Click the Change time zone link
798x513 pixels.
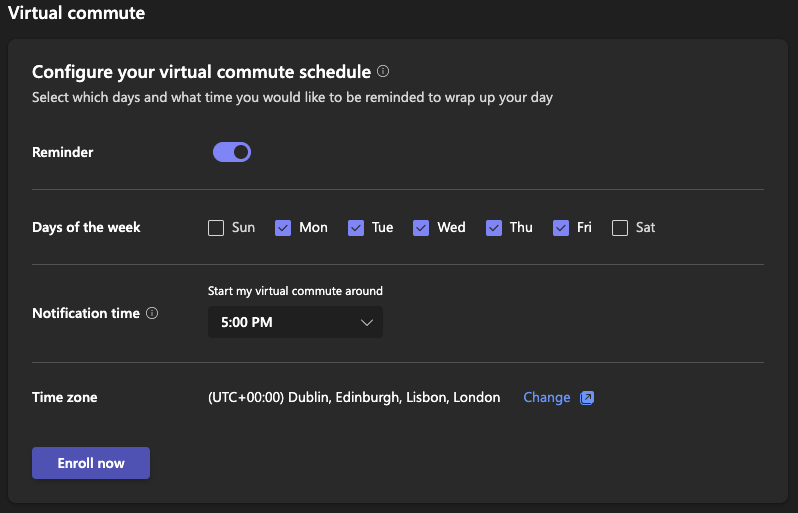546,398
